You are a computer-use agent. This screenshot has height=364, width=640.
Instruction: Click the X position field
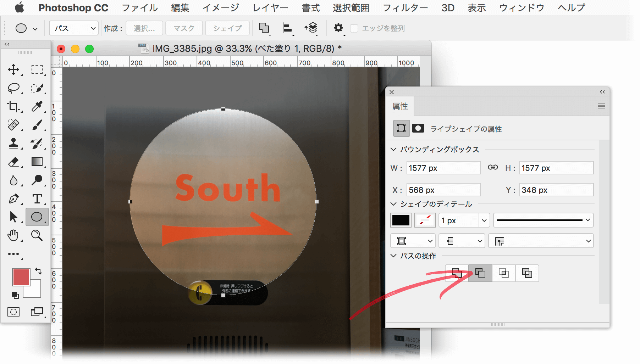click(443, 190)
